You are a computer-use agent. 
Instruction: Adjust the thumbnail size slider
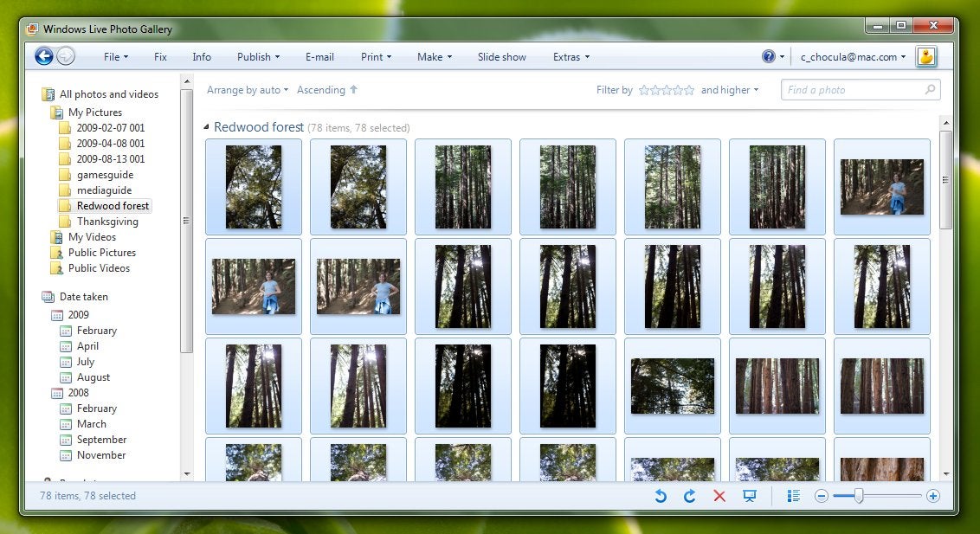pyautogui.click(x=860, y=496)
